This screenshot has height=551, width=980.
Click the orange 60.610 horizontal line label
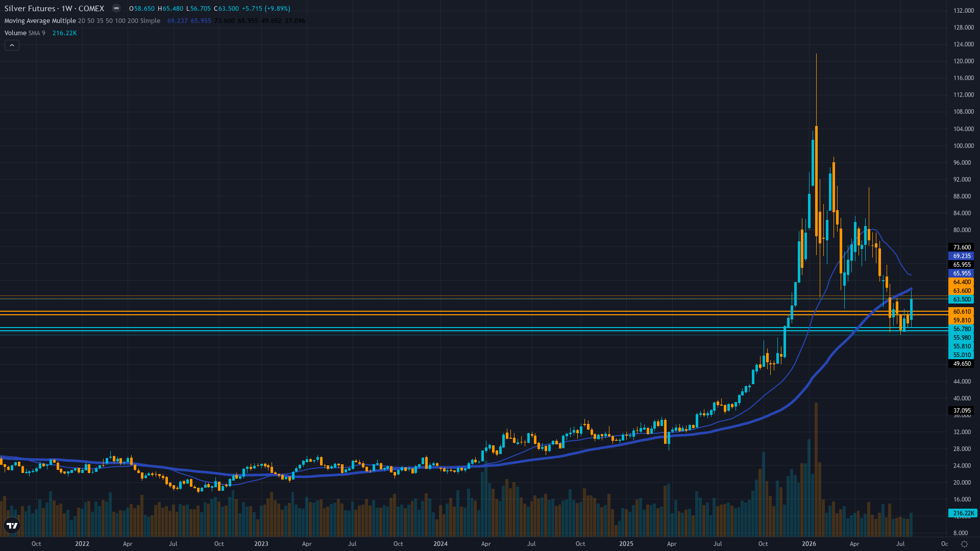pos(962,312)
